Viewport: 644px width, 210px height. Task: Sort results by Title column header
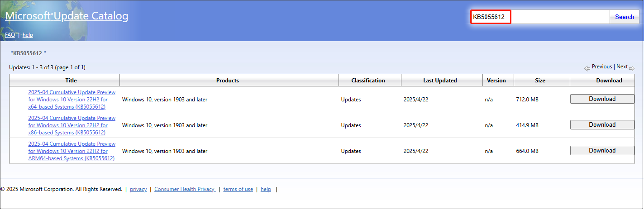pyautogui.click(x=71, y=81)
